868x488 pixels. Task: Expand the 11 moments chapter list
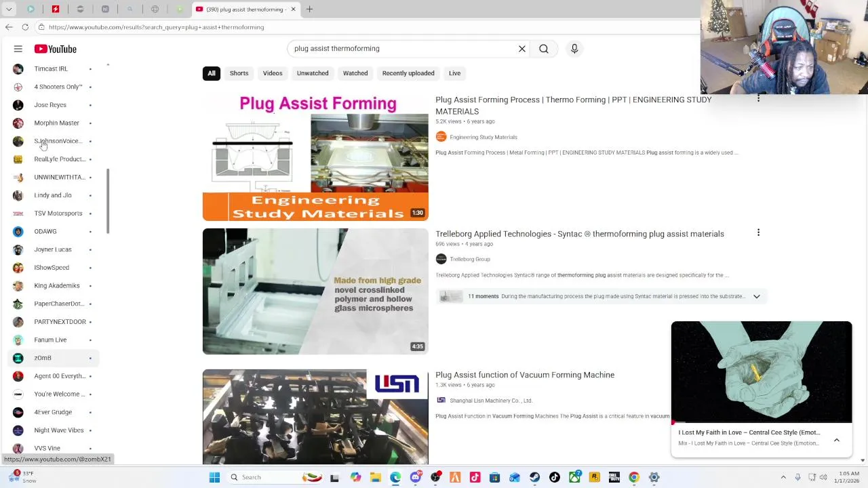pyautogui.click(x=756, y=296)
